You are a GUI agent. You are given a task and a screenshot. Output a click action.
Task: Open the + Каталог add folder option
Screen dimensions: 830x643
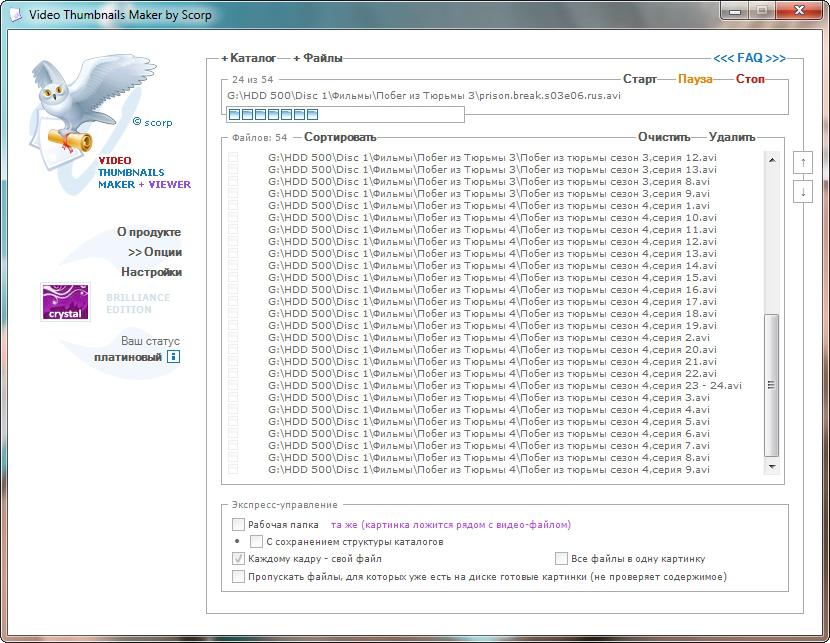point(248,58)
